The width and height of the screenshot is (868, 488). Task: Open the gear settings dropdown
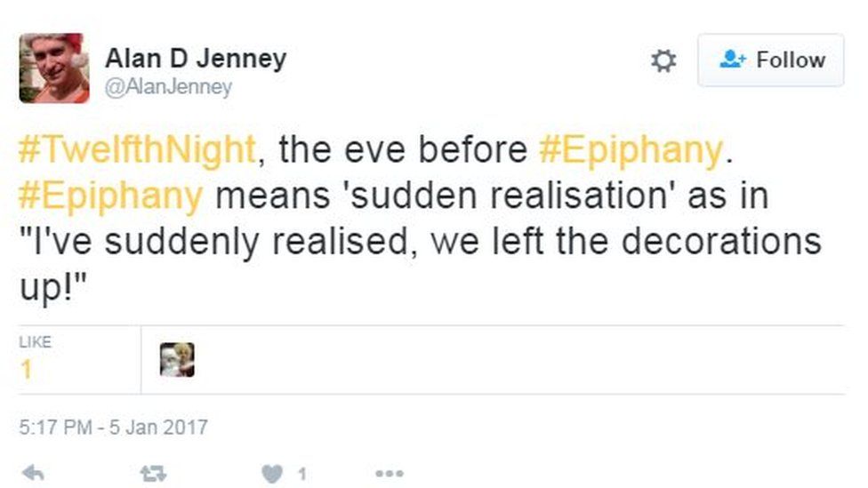point(663,60)
